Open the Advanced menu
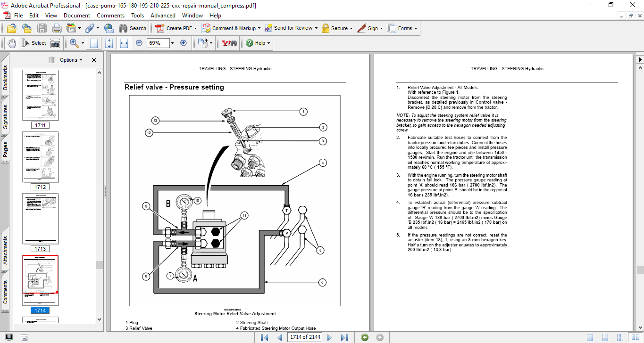Image resolution: width=644 pixels, height=343 pixels. pos(163,16)
